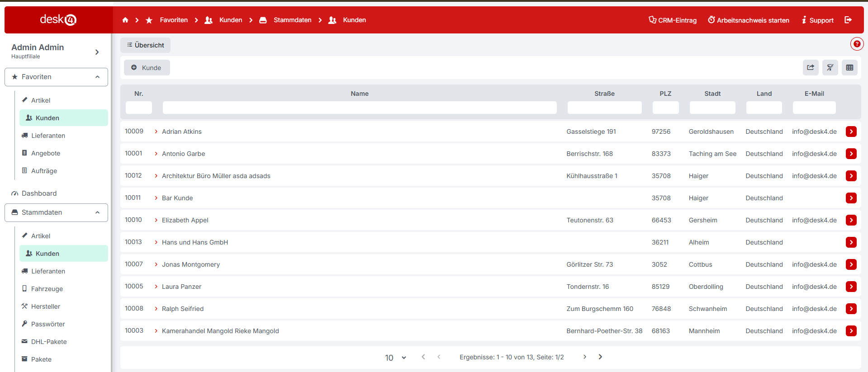Open details arrow for Adrian Atkins
The width and height of the screenshot is (868, 372).
point(851,132)
